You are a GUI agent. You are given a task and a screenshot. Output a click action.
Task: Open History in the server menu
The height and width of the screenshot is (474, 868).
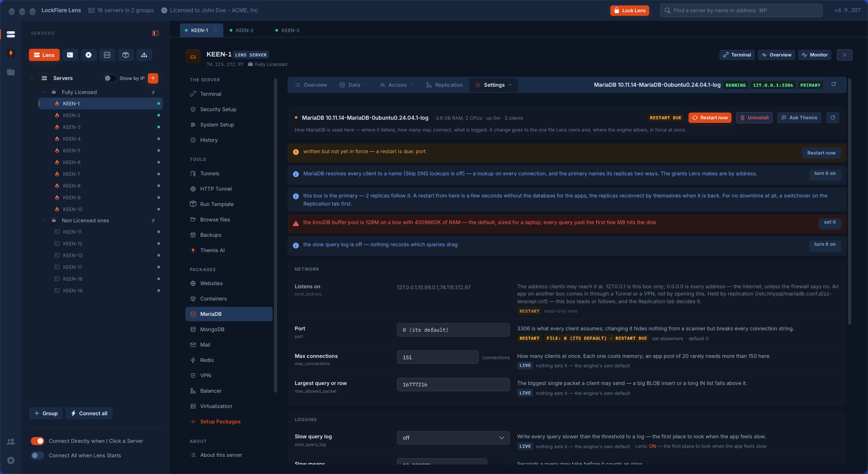click(229, 140)
